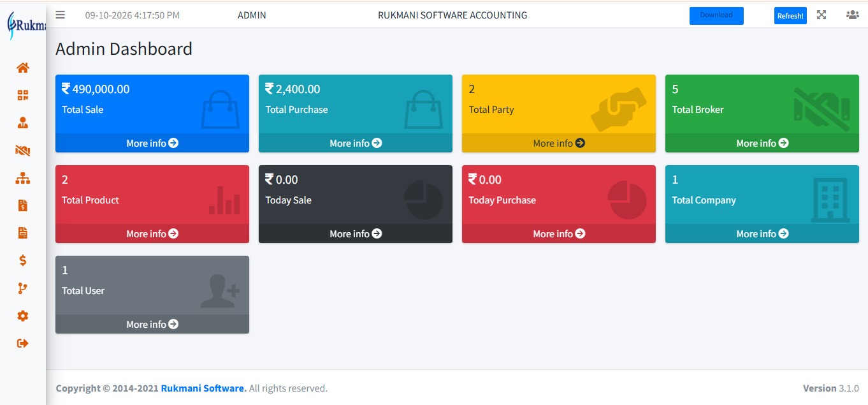Screen dimensions: 868x405
Task: Open More info for Total User
Action: [152, 324]
